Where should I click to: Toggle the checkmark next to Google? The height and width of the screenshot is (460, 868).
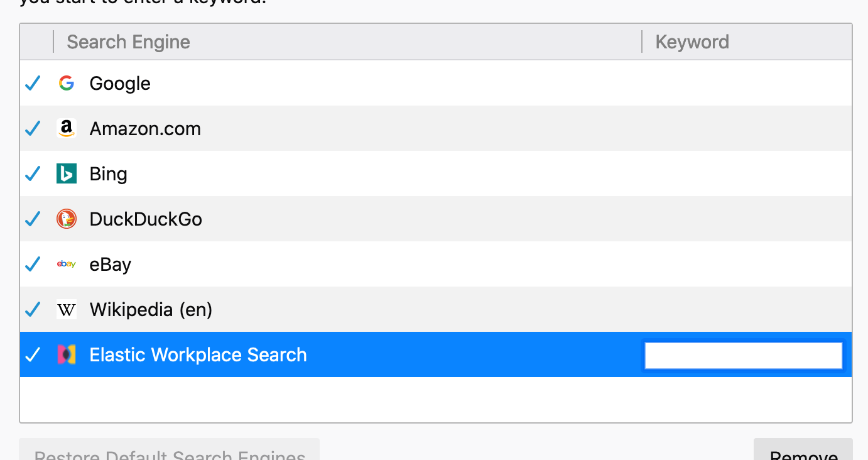pyautogui.click(x=32, y=82)
